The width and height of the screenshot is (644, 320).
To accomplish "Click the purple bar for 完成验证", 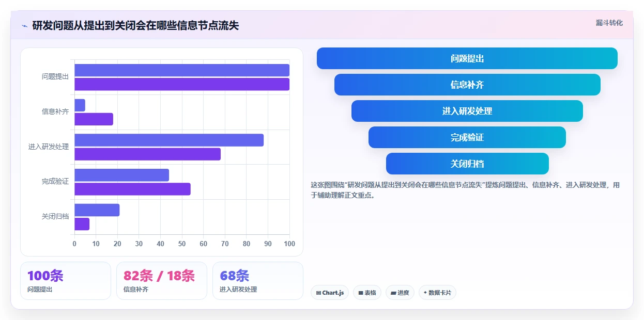I will [x=132, y=189].
